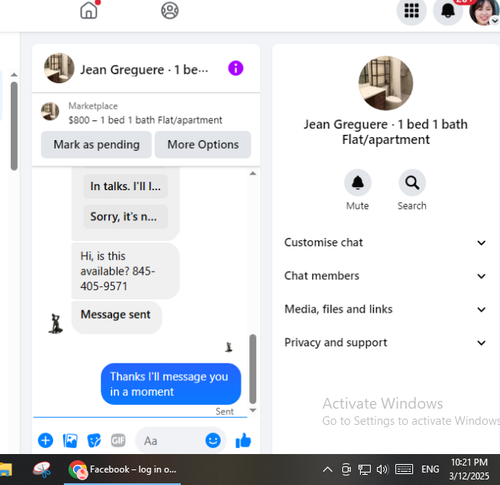Click the Jean Greguere chat header title

(144, 70)
